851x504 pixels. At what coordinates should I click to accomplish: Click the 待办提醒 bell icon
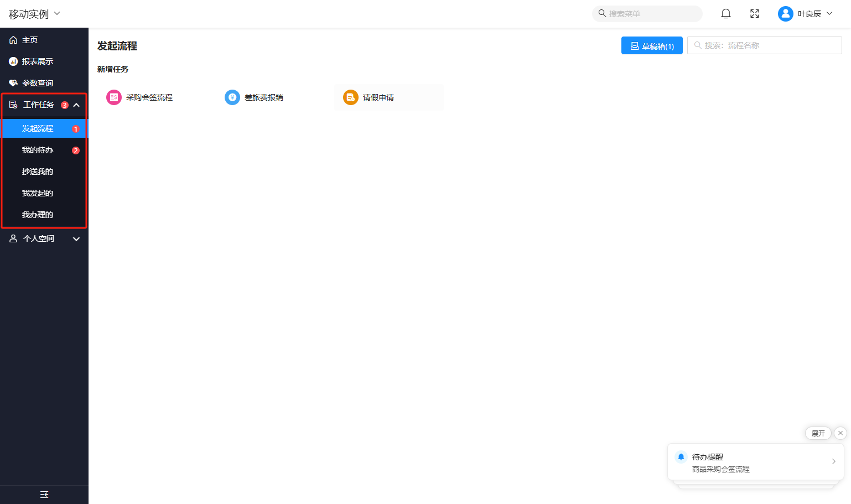point(681,457)
